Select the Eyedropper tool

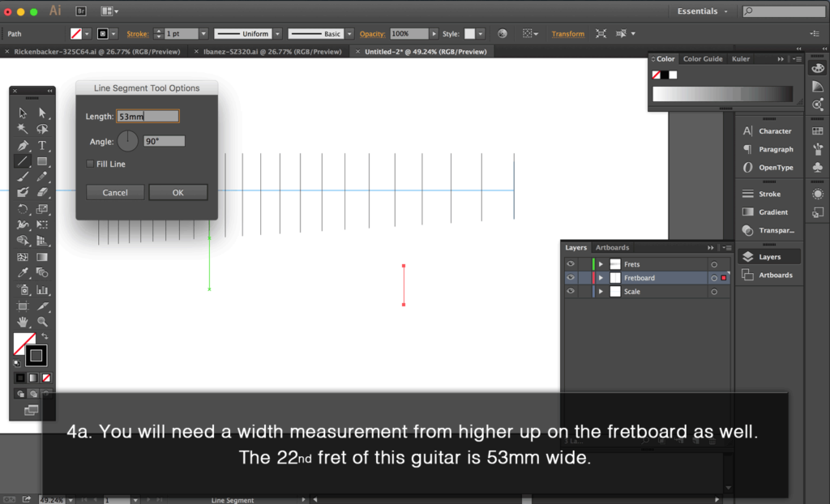pyautogui.click(x=23, y=273)
